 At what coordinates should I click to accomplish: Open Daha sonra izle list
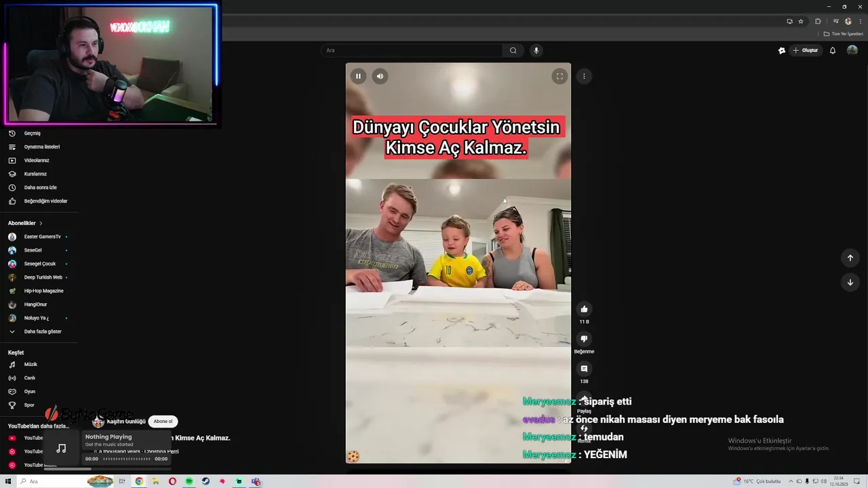tap(39, 188)
